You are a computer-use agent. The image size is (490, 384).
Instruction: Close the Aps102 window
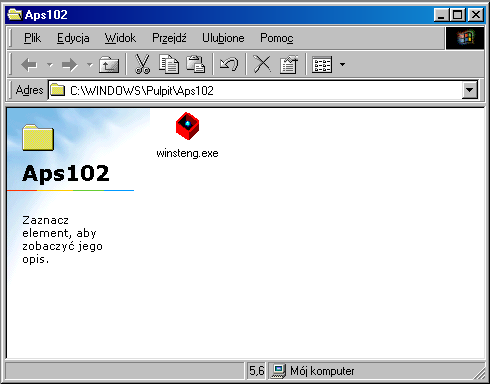(x=476, y=15)
